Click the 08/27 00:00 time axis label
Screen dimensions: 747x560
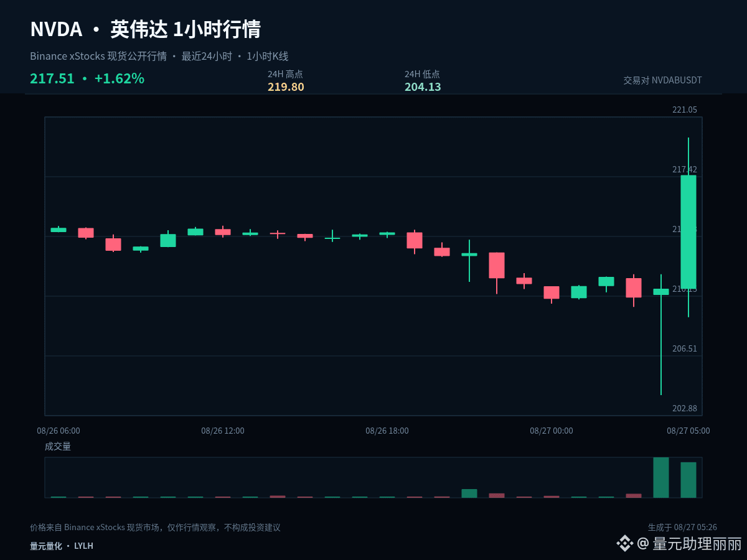click(x=552, y=431)
